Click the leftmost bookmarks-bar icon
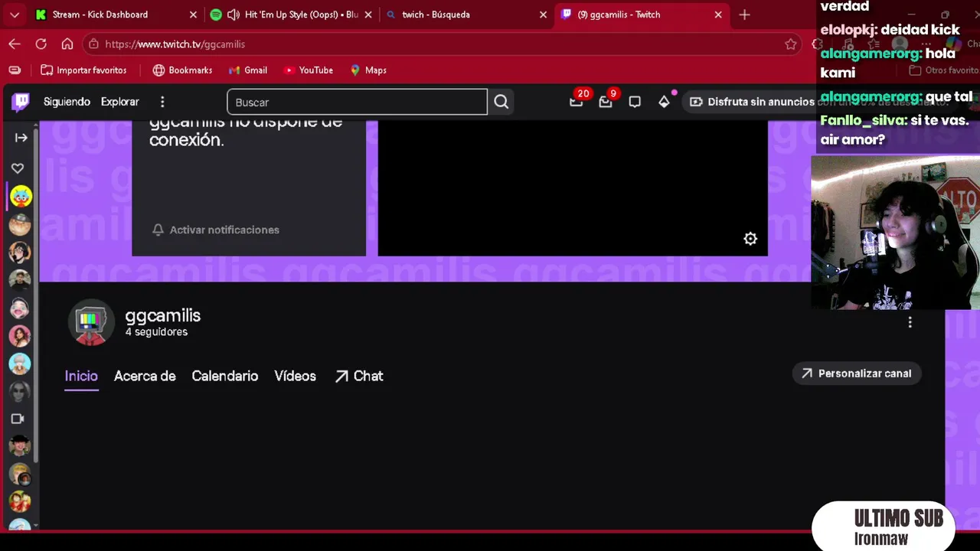 (15, 70)
